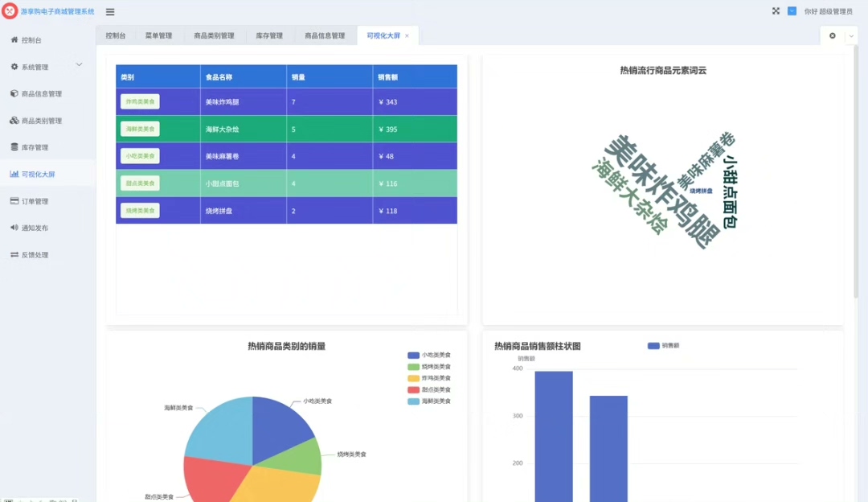This screenshot has width=868, height=502.
Task: Click the close-tabs circle X icon
Action: tap(832, 35)
